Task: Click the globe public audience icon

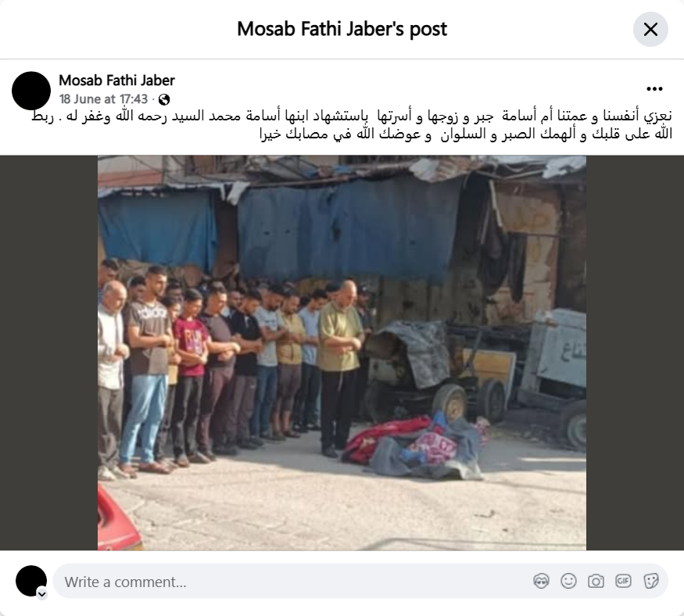Action: [x=164, y=100]
